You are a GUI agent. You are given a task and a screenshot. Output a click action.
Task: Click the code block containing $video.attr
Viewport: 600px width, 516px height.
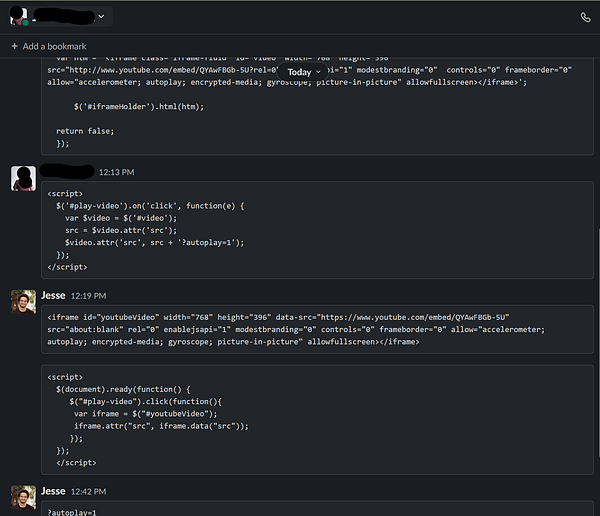(317, 230)
